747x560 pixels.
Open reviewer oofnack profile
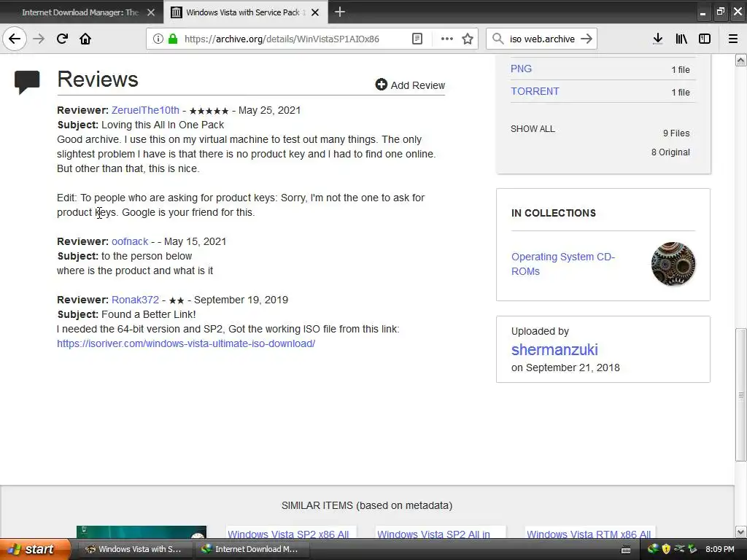tap(130, 241)
